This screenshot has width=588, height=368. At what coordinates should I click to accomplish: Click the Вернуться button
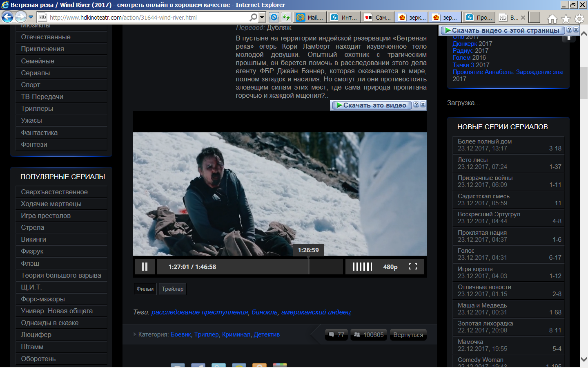[x=408, y=334]
